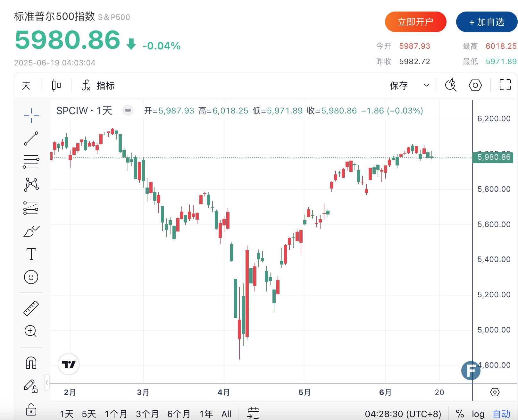Open candlestick chart style selector
Screen dimensions: 518x420
pyautogui.click(x=56, y=85)
